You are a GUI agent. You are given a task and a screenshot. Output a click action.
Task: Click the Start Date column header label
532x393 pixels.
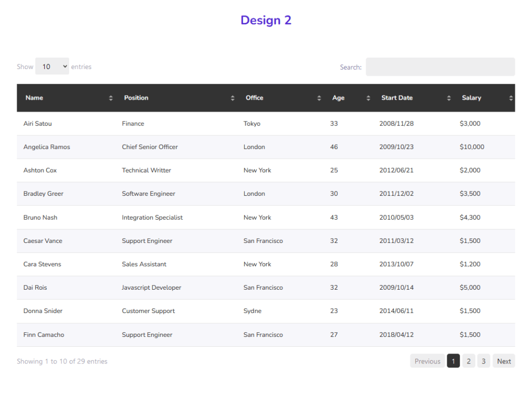(x=397, y=98)
